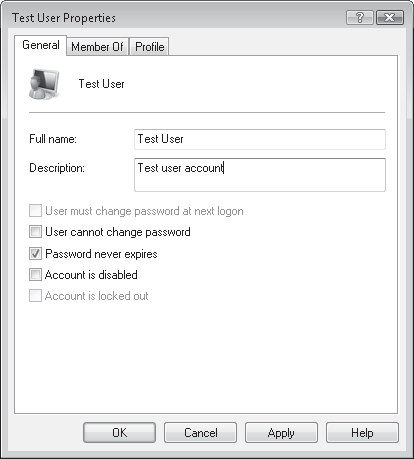Click the Password never expires label text
This screenshot has height=459, width=414.
click(x=101, y=254)
